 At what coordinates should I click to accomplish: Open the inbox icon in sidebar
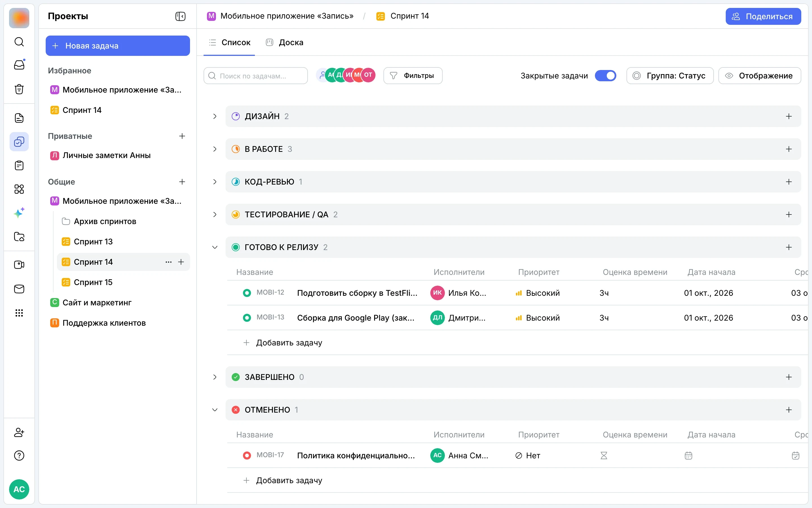pos(19,65)
